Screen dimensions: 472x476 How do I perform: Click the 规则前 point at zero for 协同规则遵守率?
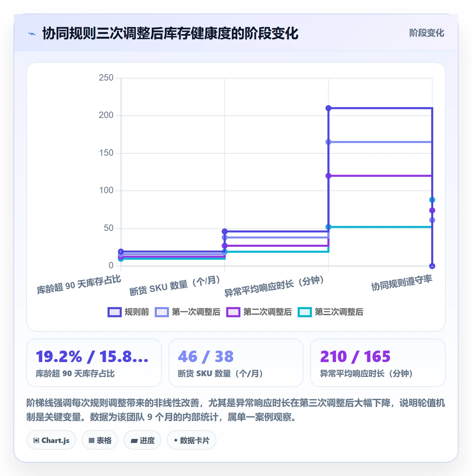[432, 266]
